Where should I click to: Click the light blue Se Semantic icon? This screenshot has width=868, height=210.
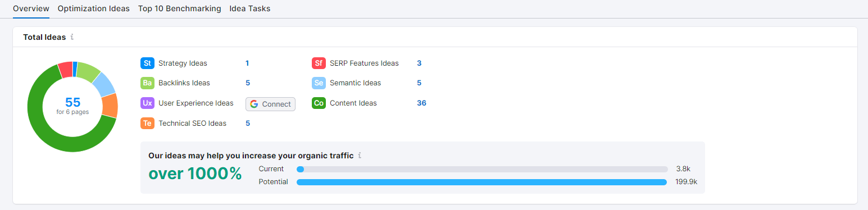pyautogui.click(x=319, y=83)
